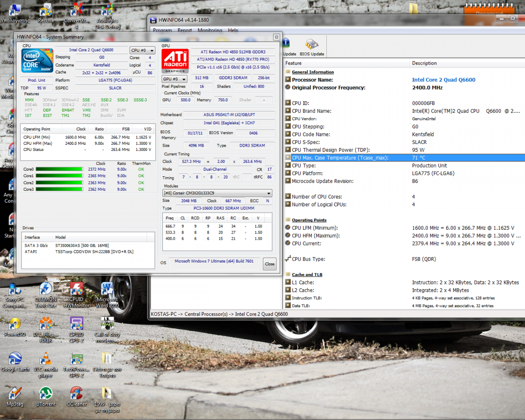Viewport: 525px width, 420px height.
Task: Open CPUID HWMonitor desktop shortcut
Action: [77, 295]
